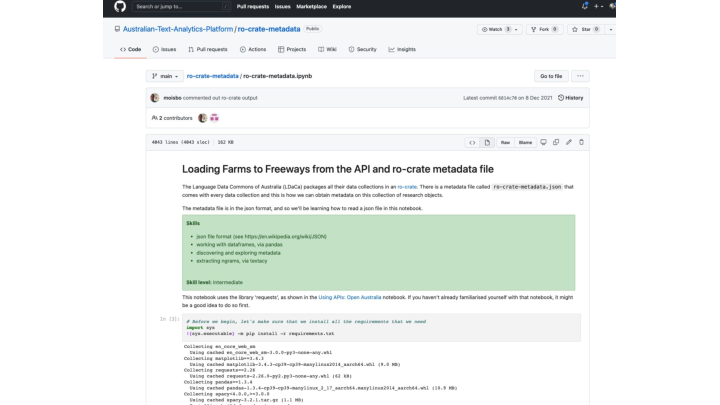Click the Blame button
720x405 pixels.
(525, 143)
